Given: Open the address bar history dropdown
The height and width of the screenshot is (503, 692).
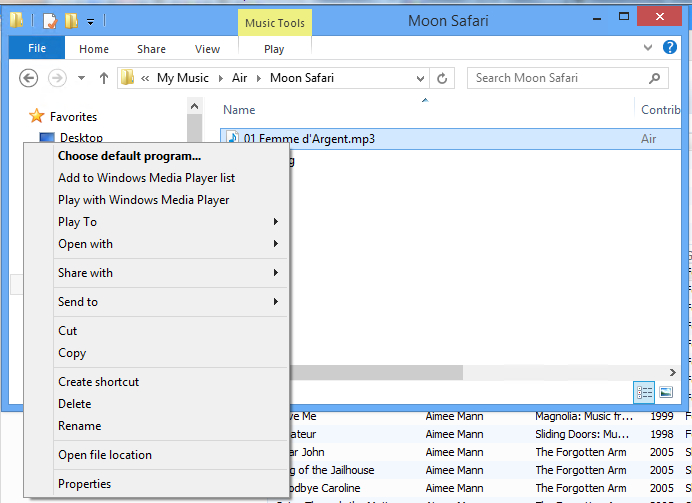Looking at the screenshot, I should pos(422,78).
